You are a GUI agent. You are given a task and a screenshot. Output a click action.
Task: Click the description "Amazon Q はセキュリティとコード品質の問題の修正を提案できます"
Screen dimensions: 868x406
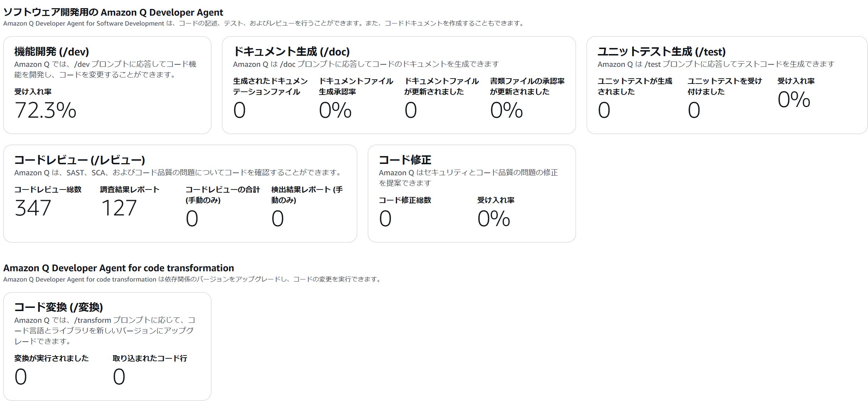tap(469, 178)
